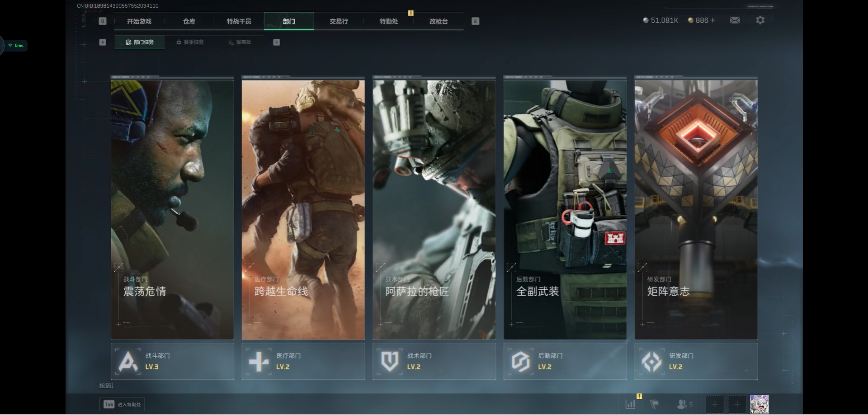Click the 医疗部门 cross emblem icon
Viewport: 868px width, 415px height.
[259, 362]
